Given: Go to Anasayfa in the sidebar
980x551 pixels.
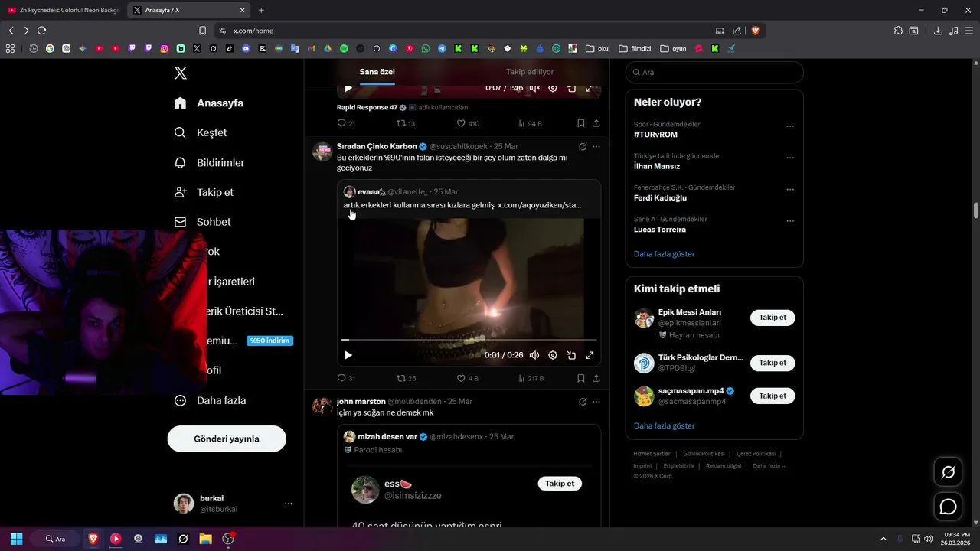Looking at the screenshot, I should [x=209, y=103].
